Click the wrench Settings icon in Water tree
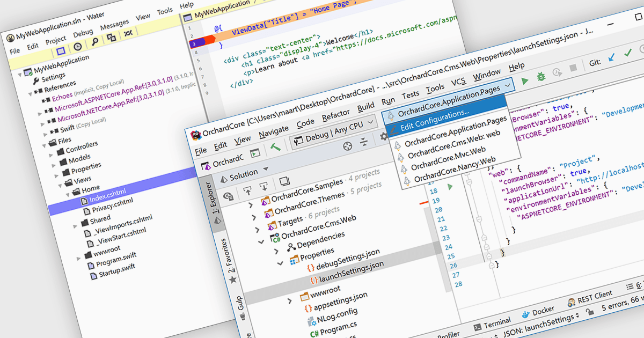 tap(36, 81)
